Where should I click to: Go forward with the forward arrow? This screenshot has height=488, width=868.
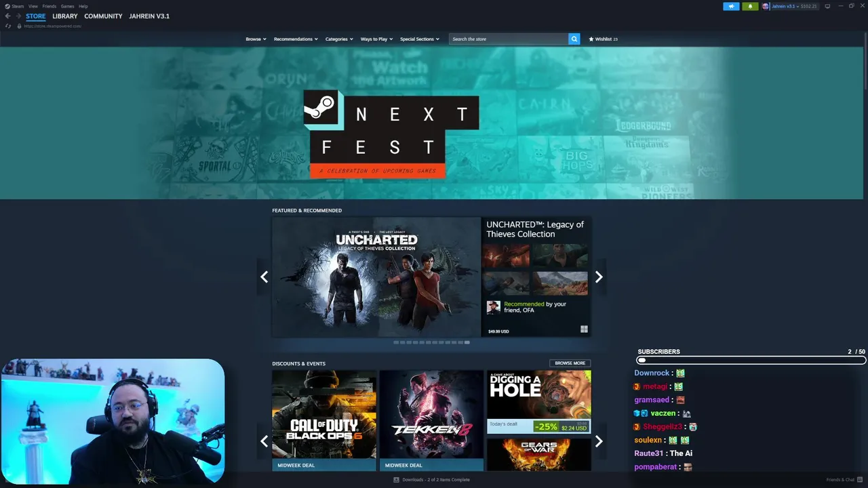pyautogui.click(x=18, y=16)
